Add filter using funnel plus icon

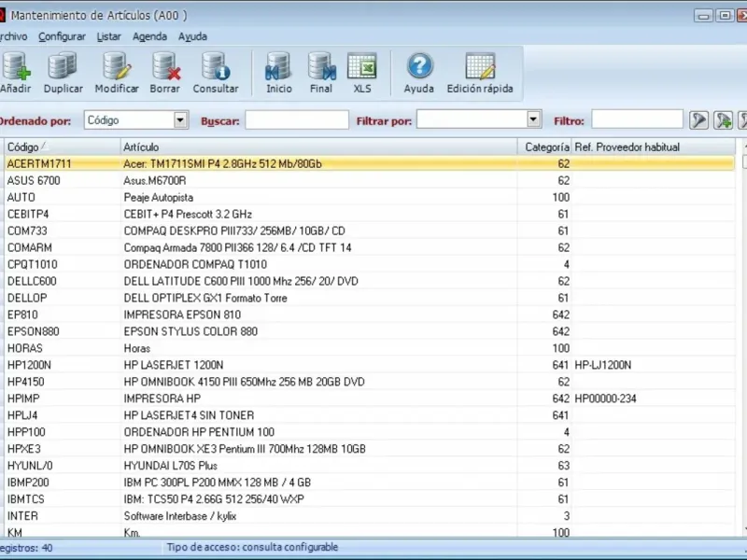723,120
